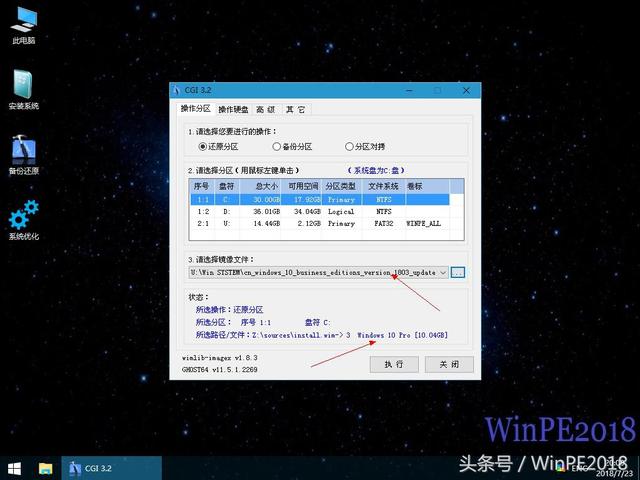
Task: Close the CGI 3.2 window
Action: click(x=466, y=90)
